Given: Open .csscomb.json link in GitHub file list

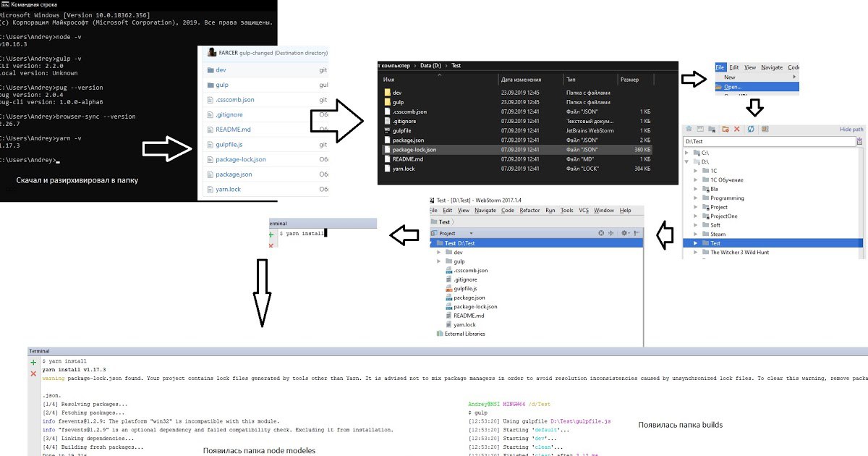Looking at the screenshot, I should pos(235,99).
